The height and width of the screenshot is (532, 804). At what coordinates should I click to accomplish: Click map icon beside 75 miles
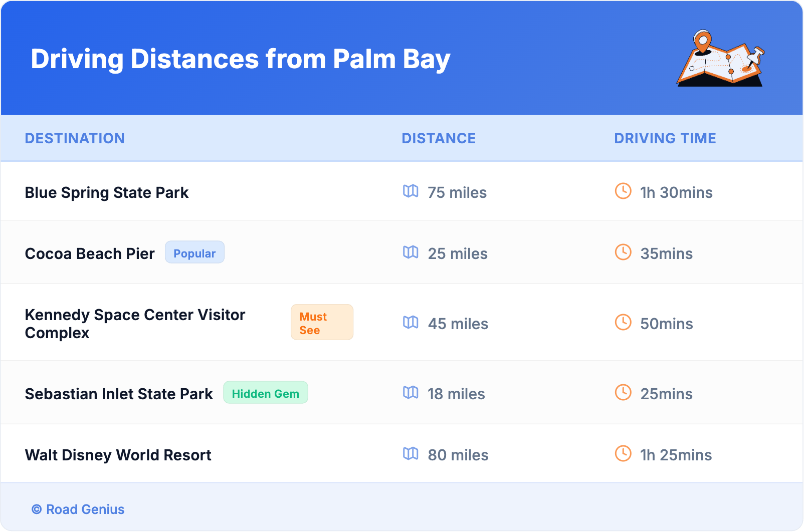pyautogui.click(x=411, y=191)
